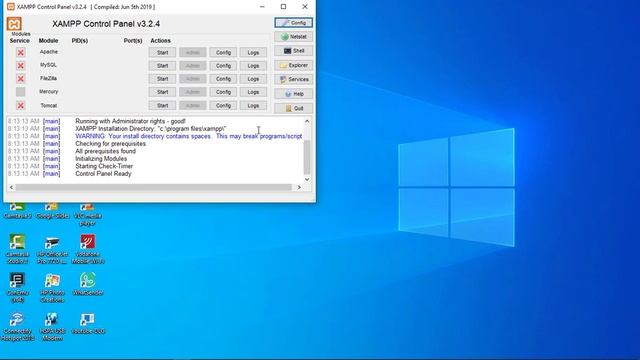This screenshot has width=640, height=360.
Task: Start the Mercury module
Action: coord(162,92)
